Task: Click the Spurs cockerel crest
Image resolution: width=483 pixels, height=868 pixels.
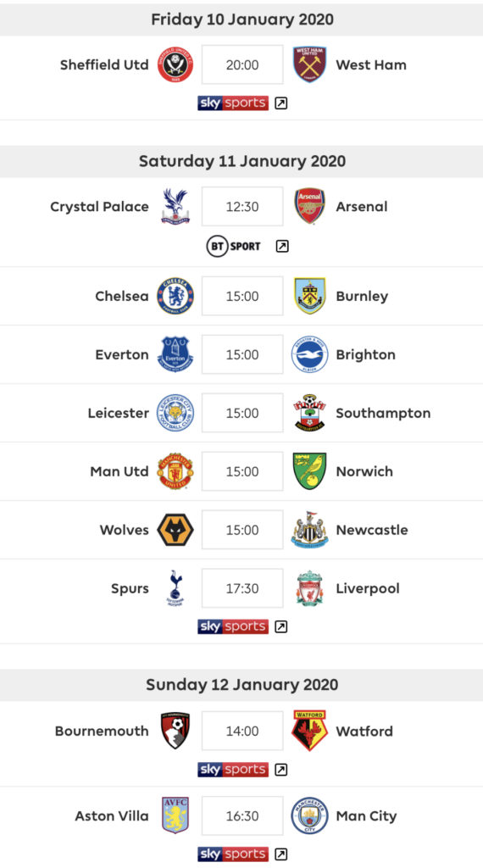Action: [x=175, y=588]
